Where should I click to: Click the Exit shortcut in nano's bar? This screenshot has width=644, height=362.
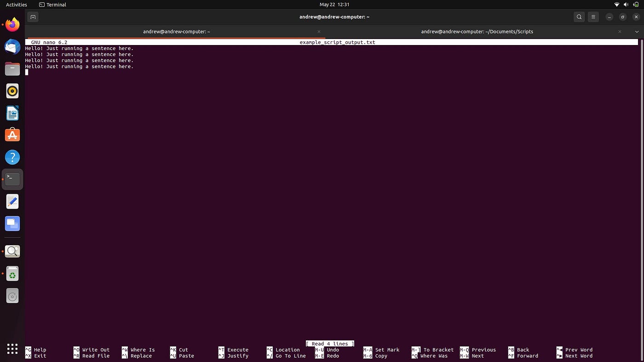(40, 356)
